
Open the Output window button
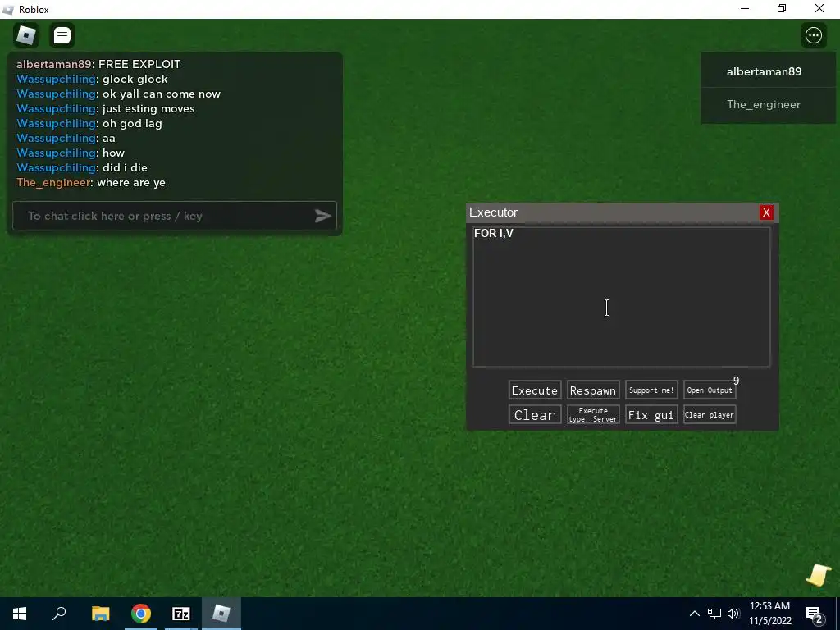click(710, 390)
